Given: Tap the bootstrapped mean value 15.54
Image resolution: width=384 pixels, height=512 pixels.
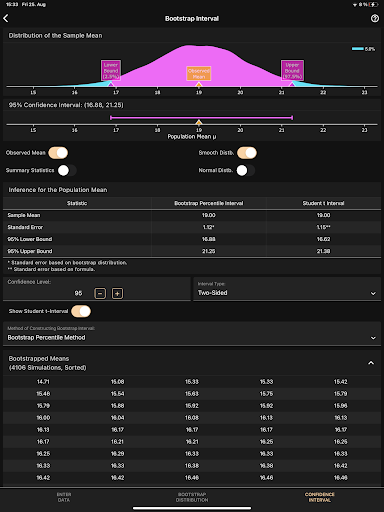Looking at the screenshot, I should click(x=117, y=394).
